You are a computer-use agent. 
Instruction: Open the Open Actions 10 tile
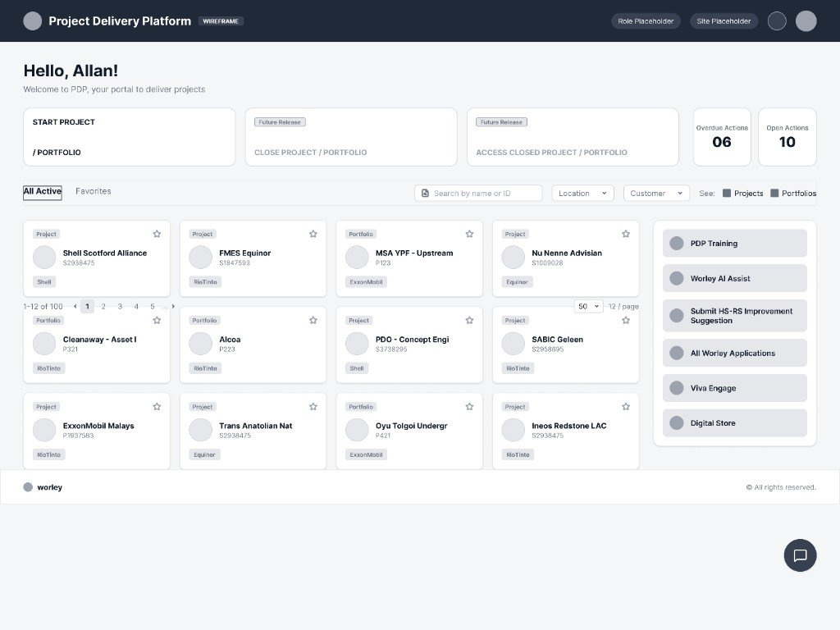tap(787, 137)
